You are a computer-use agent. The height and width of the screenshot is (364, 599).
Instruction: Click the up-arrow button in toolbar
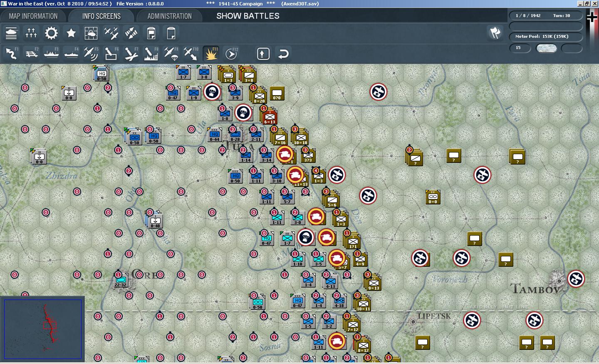(263, 54)
